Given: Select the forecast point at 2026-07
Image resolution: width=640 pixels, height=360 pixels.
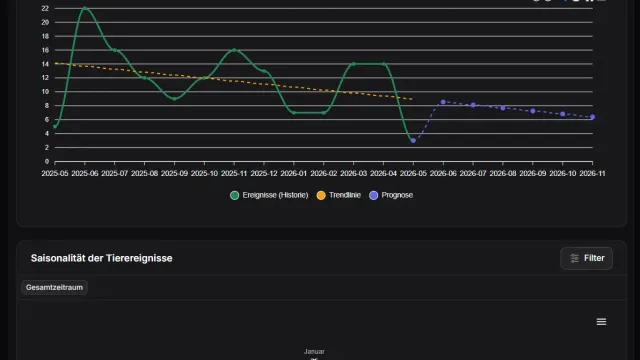Looking at the screenshot, I should click(473, 105).
